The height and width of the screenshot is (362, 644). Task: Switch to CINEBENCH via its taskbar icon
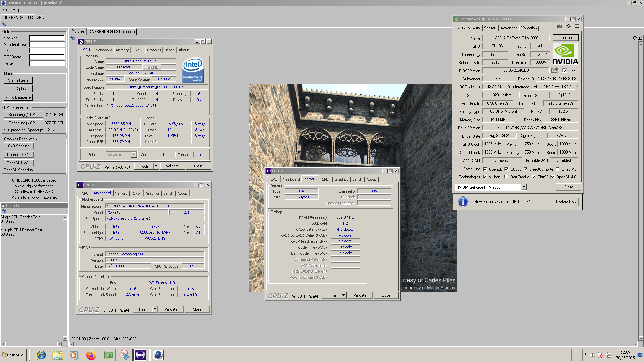[158, 355]
